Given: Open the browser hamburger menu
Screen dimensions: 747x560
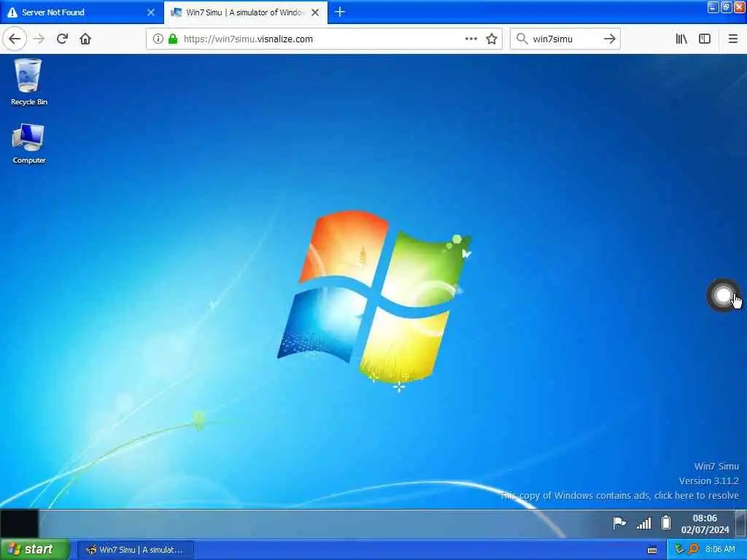Looking at the screenshot, I should pyautogui.click(x=733, y=39).
